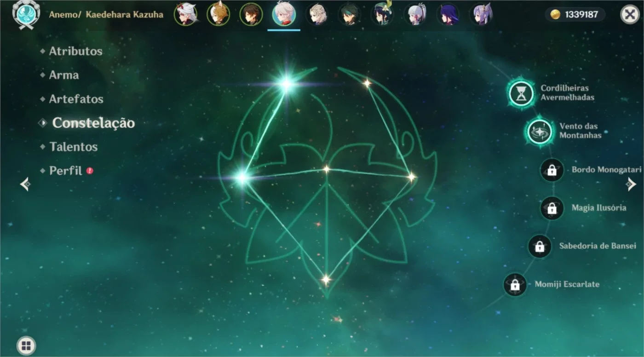Select Arataki Itto's portrait
This screenshot has width=644, height=357.
185,14
